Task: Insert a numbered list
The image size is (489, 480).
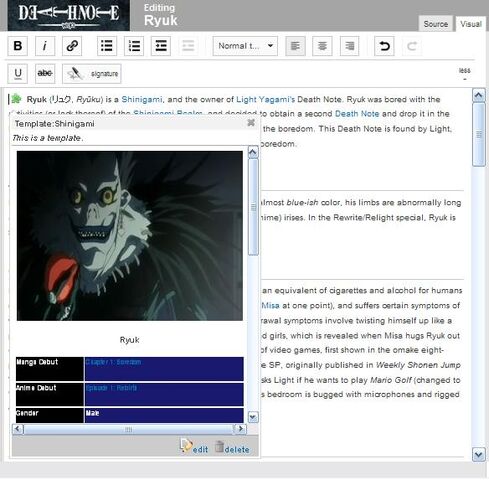Action: tap(134, 46)
